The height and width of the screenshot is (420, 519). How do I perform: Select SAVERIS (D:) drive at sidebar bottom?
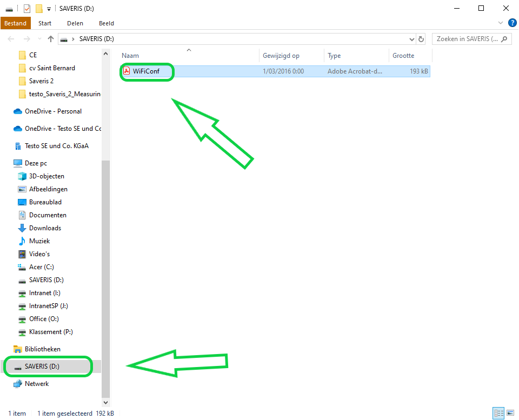pyautogui.click(x=42, y=366)
